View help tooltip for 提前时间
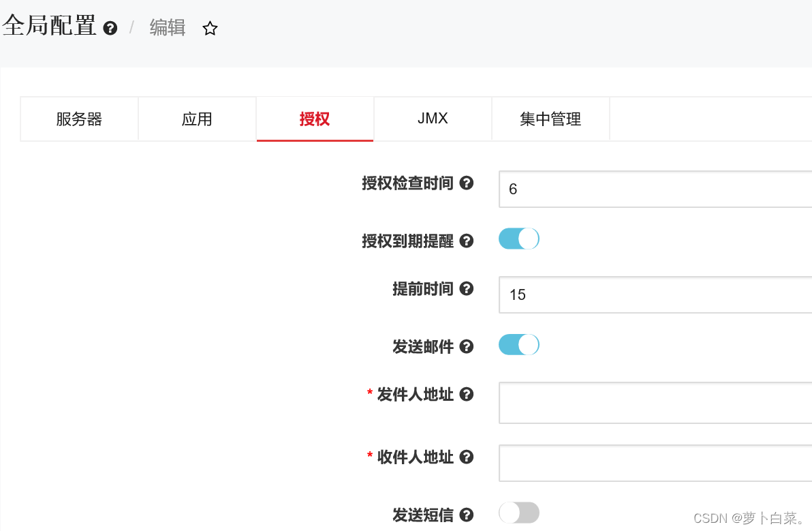Image resolution: width=812 pixels, height=531 pixels. point(467,288)
